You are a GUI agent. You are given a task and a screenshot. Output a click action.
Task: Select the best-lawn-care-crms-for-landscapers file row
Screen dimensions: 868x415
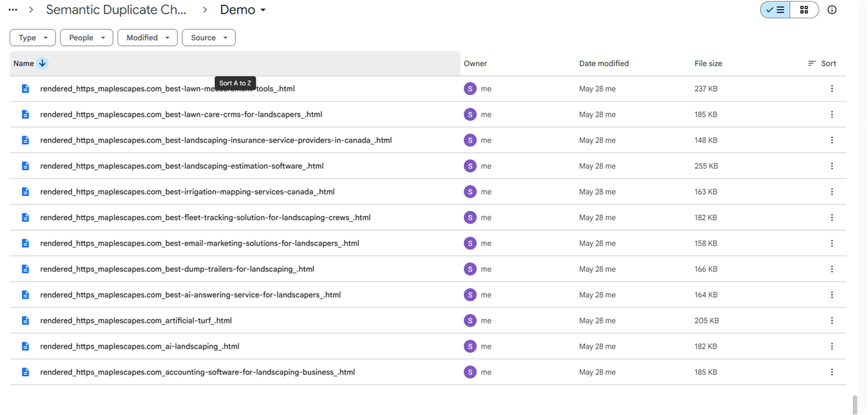click(428, 115)
